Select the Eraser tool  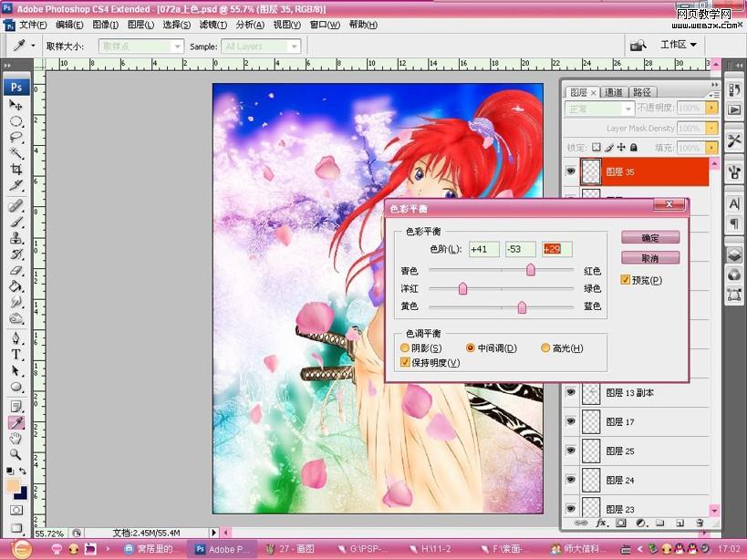point(16,270)
